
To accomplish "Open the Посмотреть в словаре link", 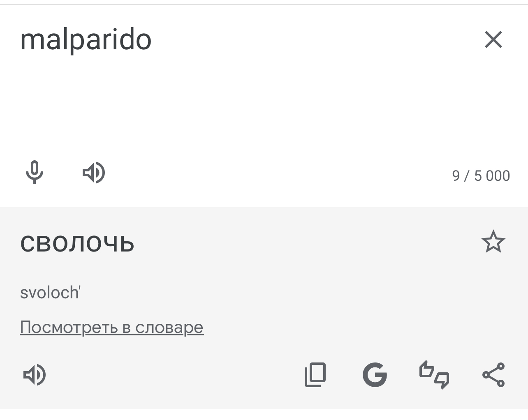I will point(112,327).
